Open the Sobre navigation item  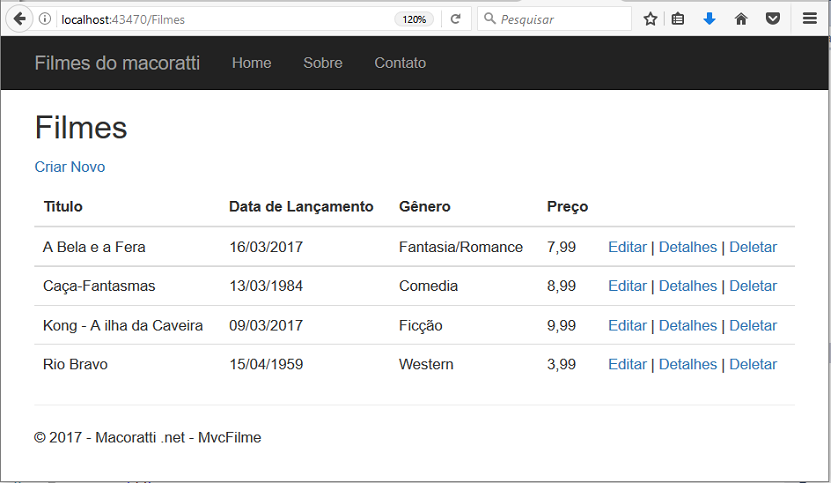pyautogui.click(x=323, y=63)
